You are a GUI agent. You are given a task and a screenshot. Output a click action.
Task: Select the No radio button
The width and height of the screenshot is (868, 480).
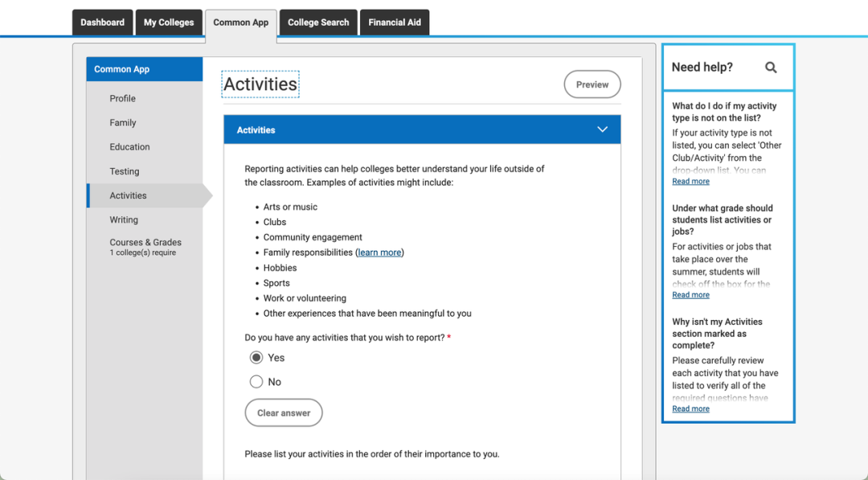click(x=256, y=382)
